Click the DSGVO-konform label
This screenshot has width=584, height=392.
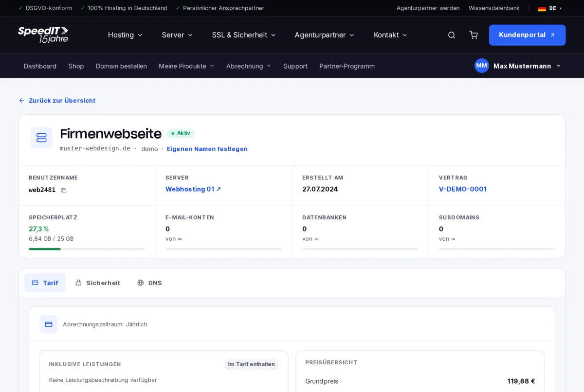click(x=49, y=8)
